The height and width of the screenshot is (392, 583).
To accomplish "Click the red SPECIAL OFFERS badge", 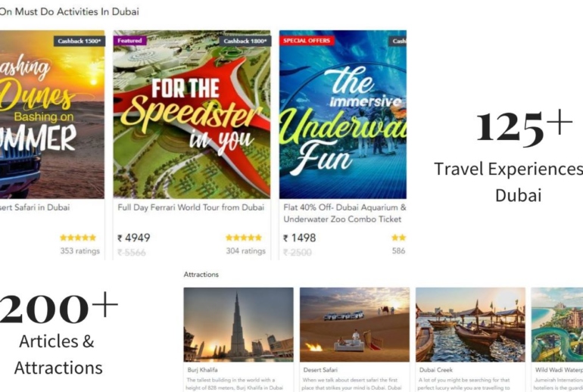I will point(307,41).
